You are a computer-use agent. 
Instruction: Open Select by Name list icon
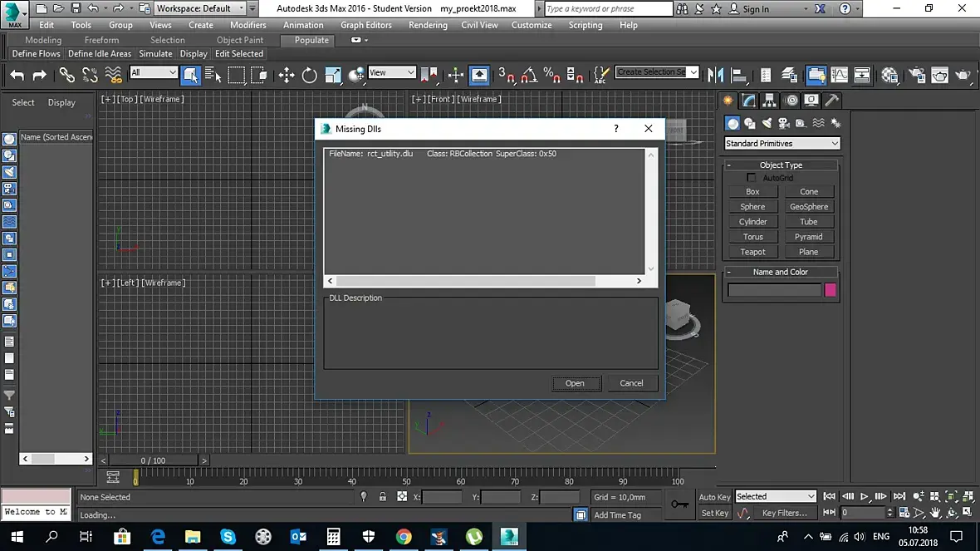coord(213,76)
